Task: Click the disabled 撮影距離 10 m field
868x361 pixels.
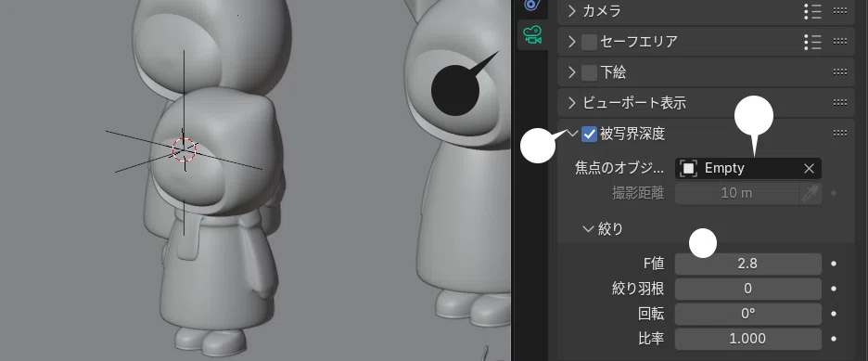Action: [x=737, y=193]
